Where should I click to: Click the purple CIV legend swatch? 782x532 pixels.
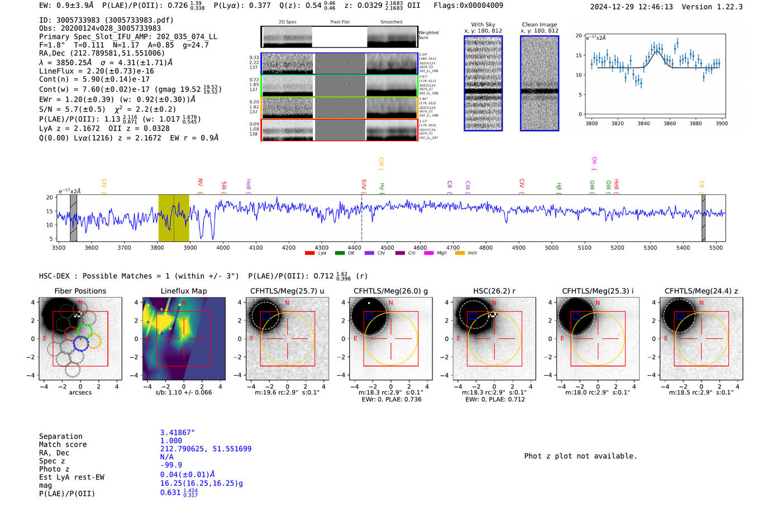tap(369, 253)
